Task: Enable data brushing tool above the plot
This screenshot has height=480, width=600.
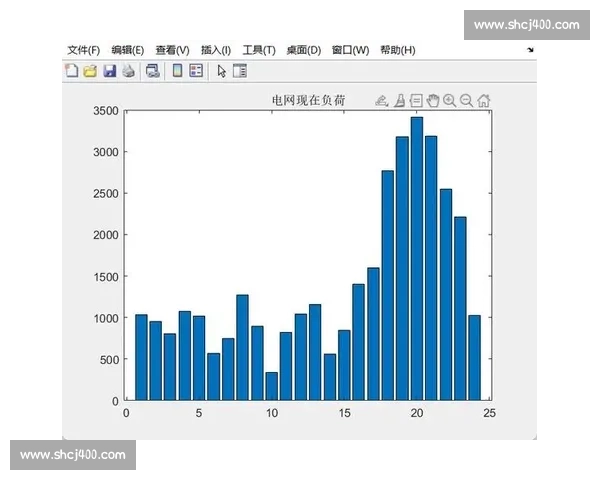Action: tap(400, 101)
